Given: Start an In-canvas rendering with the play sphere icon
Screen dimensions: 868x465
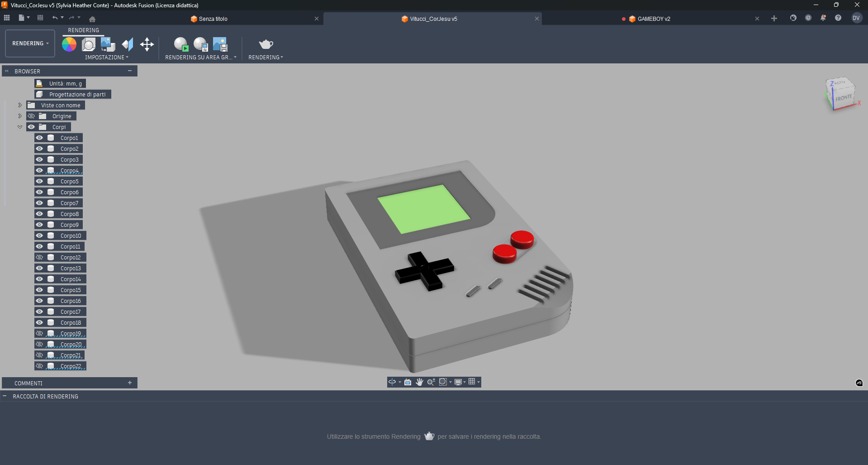Looking at the screenshot, I should tap(181, 44).
